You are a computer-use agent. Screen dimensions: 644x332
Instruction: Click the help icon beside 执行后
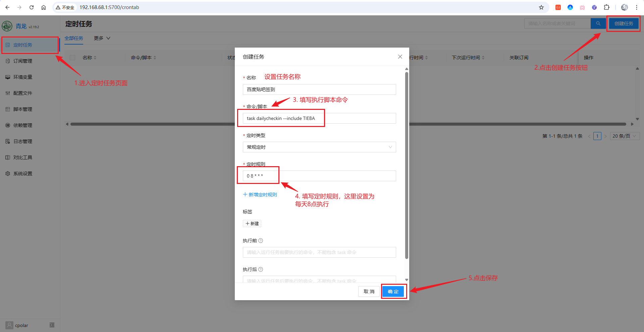click(261, 269)
